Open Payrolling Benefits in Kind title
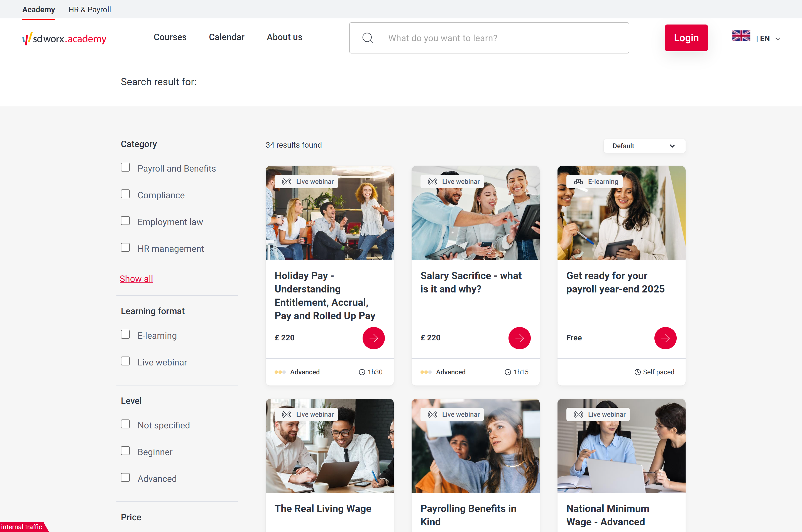The image size is (802, 532). [468, 515]
